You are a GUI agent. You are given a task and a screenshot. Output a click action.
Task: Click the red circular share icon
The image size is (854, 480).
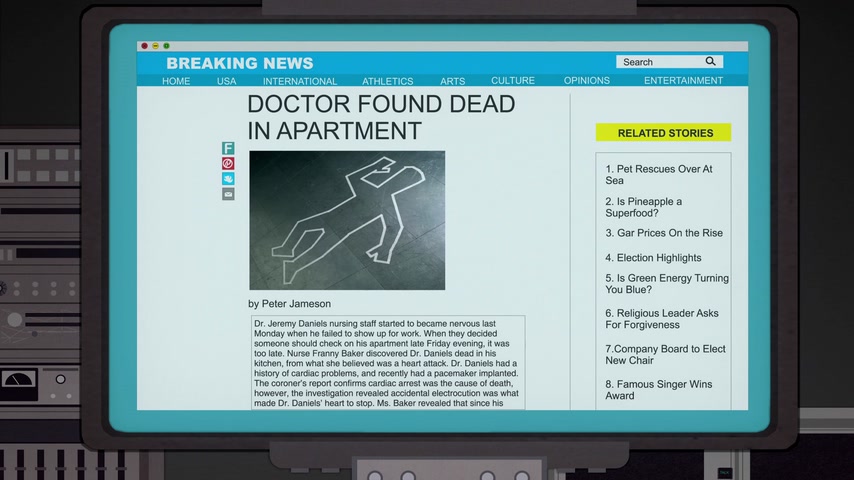click(228, 163)
